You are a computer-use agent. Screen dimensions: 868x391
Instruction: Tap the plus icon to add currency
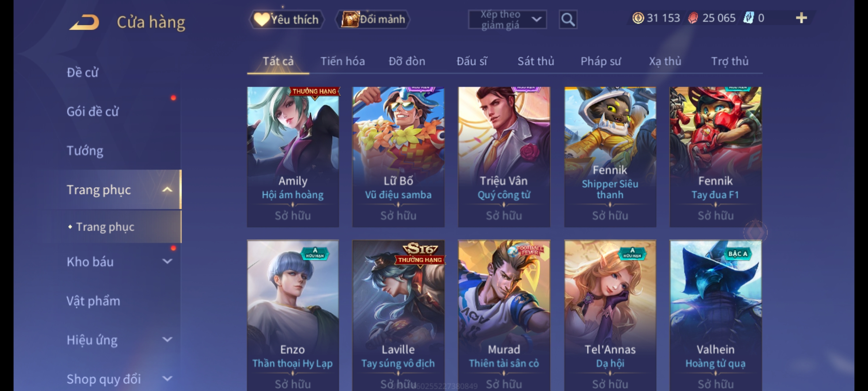(x=801, y=18)
